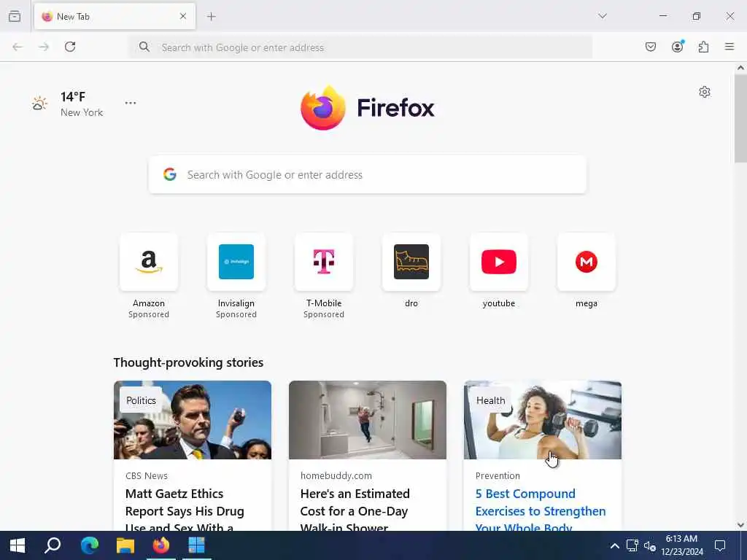Click the Firefox logo on the page
Screen dimensions: 747x560
[368, 108]
